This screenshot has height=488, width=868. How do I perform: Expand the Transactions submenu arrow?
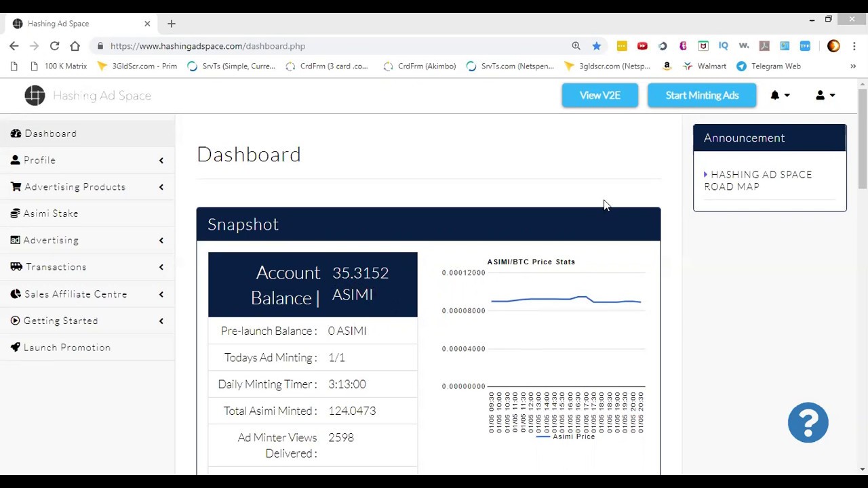(161, 267)
